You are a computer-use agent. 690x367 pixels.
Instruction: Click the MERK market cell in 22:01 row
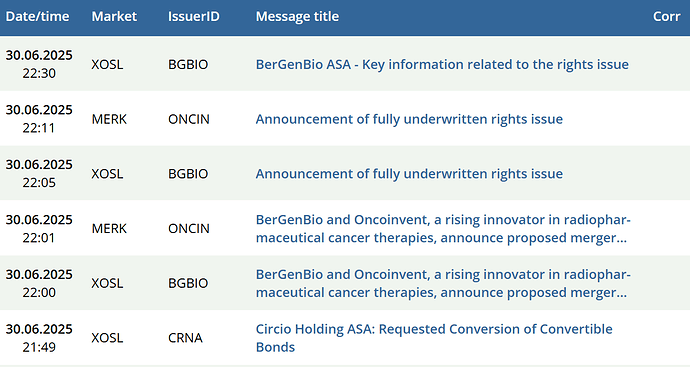[109, 228]
